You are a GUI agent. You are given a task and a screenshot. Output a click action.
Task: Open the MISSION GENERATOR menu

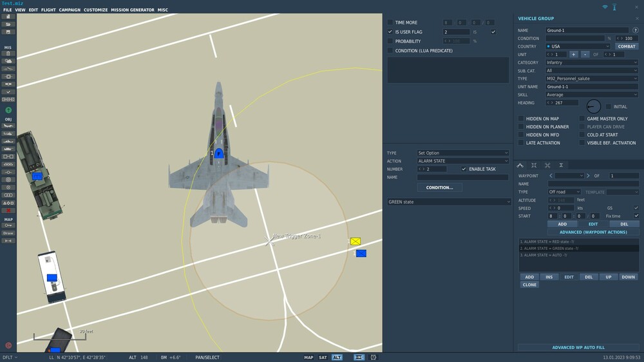pyautogui.click(x=133, y=10)
